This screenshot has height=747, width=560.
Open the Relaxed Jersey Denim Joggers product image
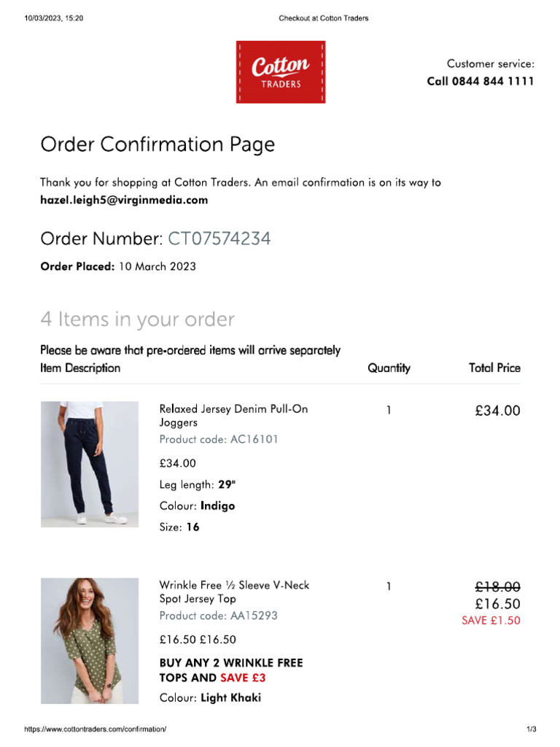pyautogui.click(x=90, y=464)
